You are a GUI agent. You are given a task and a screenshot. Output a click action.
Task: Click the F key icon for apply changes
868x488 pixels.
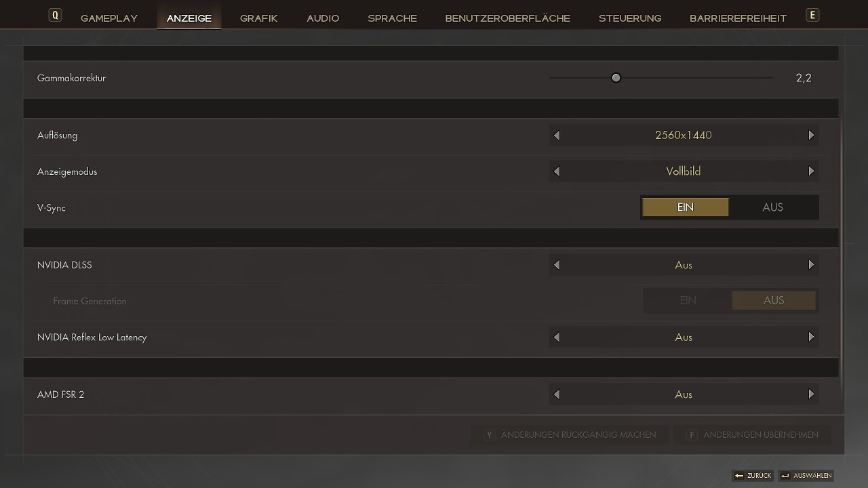692,435
